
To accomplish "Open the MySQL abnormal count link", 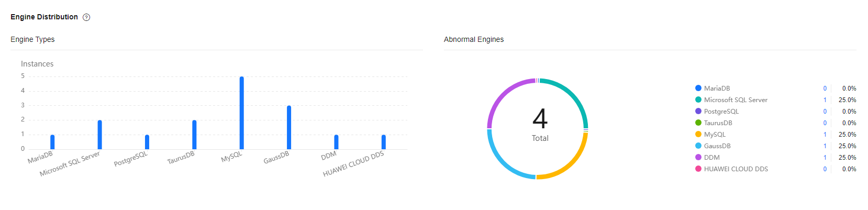I will pos(825,135).
